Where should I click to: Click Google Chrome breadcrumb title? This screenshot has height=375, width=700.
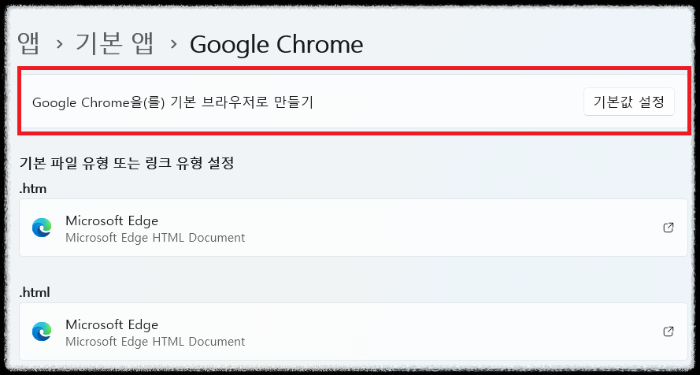click(276, 44)
